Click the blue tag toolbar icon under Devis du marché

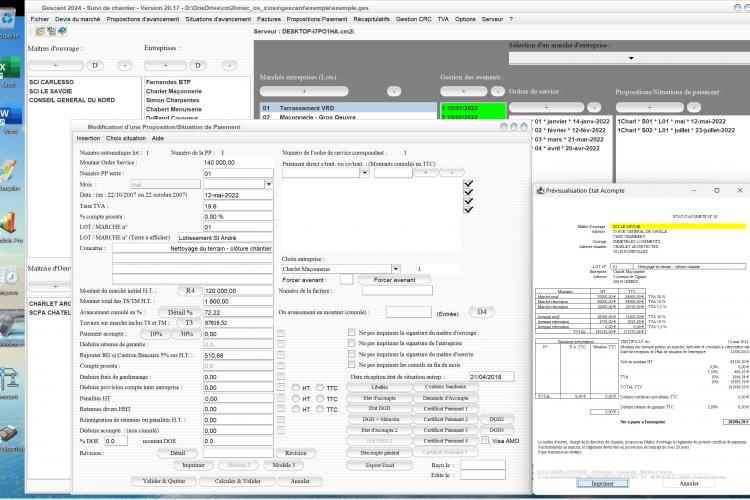tap(62, 32)
